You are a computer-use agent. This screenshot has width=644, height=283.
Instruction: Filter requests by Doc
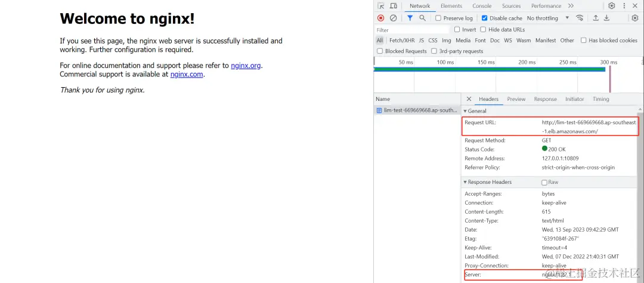[495, 41]
